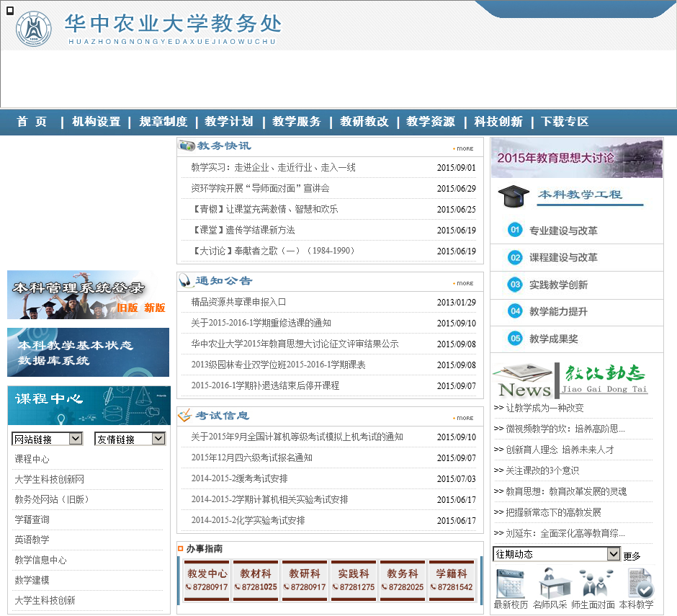The width and height of the screenshot is (677, 616).
Task: Click the graduation cap icon by 本科教学工程
Action: tap(514, 197)
